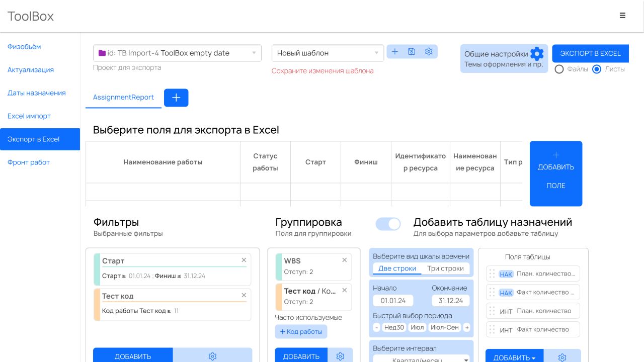Edit the Окончание date field 31.12.24
This screenshot has width=644, height=362.
coord(450,301)
